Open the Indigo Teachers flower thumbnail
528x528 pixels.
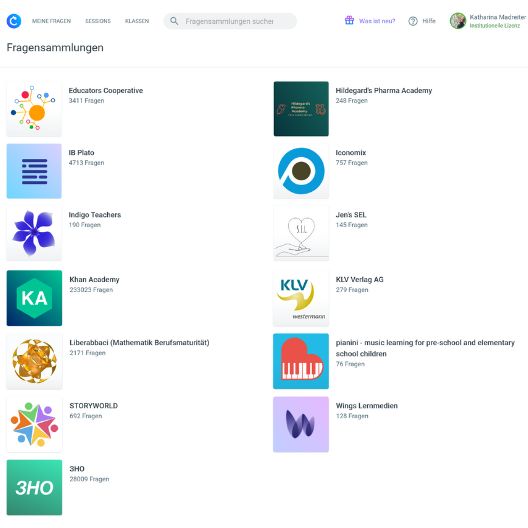pos(34,233)
